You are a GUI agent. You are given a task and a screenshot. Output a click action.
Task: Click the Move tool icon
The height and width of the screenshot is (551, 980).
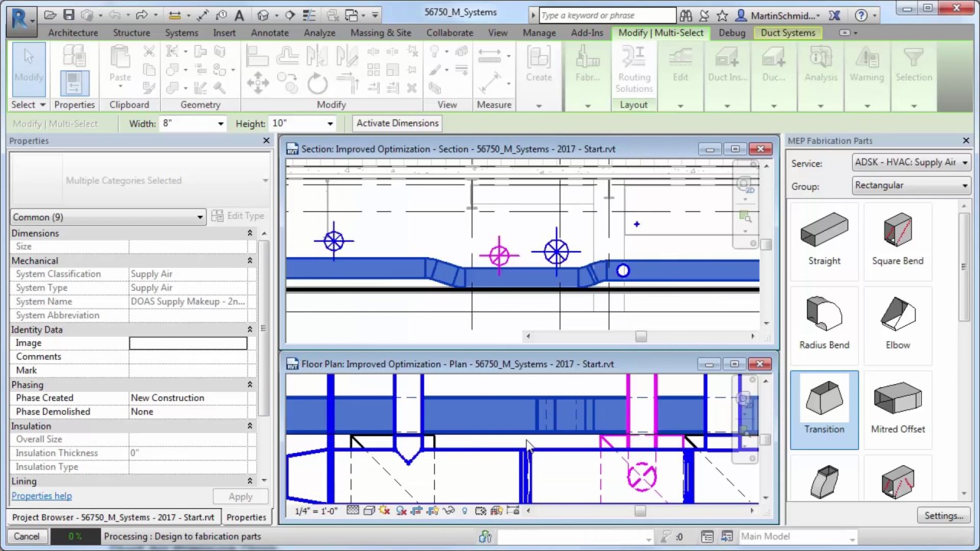(257, 83)
